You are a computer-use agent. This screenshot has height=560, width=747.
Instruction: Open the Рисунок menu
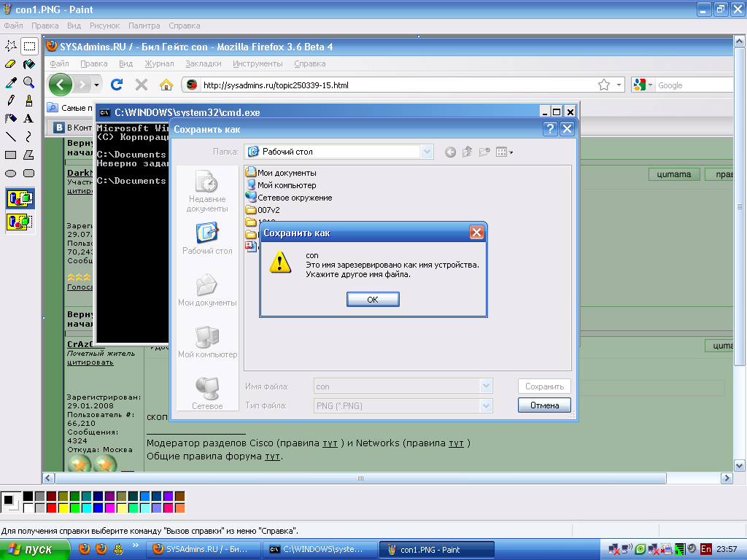click(x=105, y=26)
